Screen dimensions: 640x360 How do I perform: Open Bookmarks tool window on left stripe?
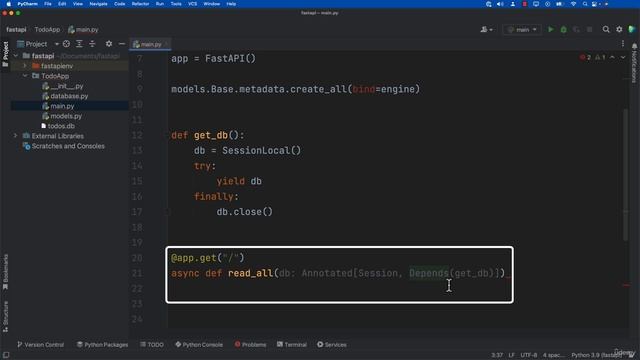[5, 272]
